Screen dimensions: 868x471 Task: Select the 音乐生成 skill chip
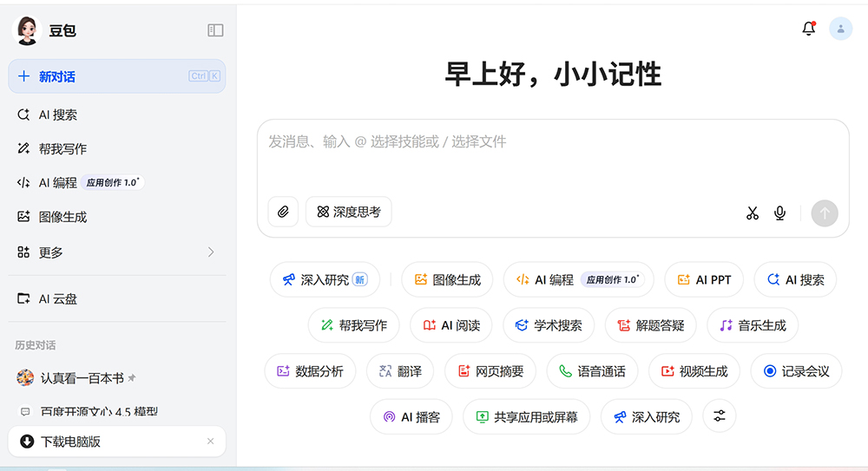753,325
